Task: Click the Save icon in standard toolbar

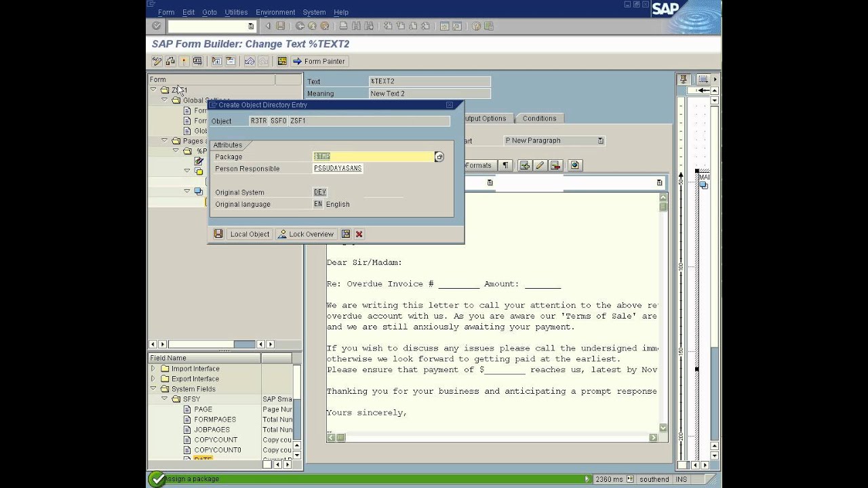Action: (x=281, y=26)
